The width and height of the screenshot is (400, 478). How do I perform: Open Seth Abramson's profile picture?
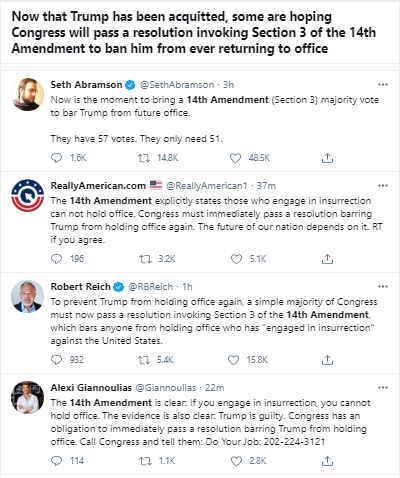28,95
